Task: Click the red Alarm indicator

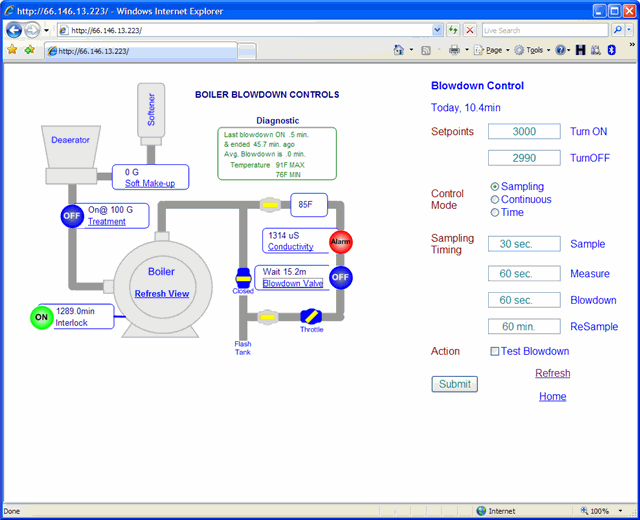Action: click(341, 241)
